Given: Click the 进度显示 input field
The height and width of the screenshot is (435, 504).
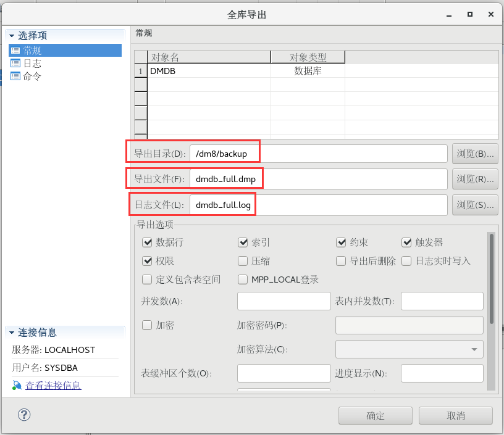Looking at the screenshot, I should click(442, 373).
